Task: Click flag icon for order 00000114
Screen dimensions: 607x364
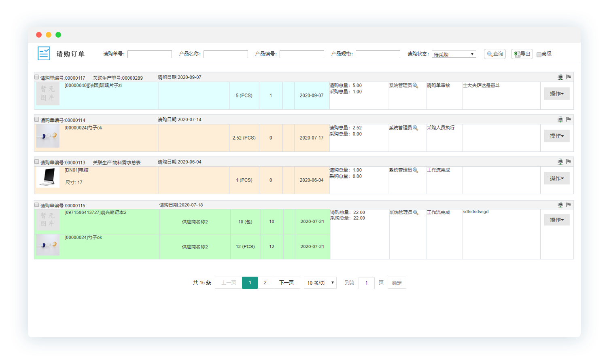Action: [x=569, y=119]
